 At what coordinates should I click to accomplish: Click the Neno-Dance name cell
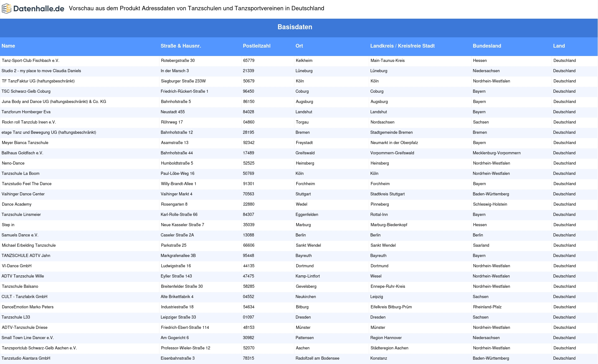coord(13,163)
